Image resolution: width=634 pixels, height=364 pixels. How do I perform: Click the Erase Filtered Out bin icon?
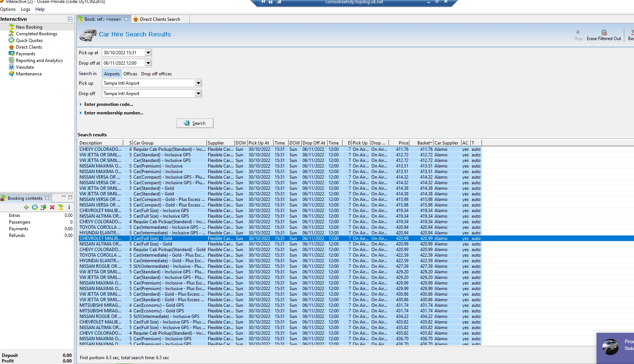(x=604, y=32)
